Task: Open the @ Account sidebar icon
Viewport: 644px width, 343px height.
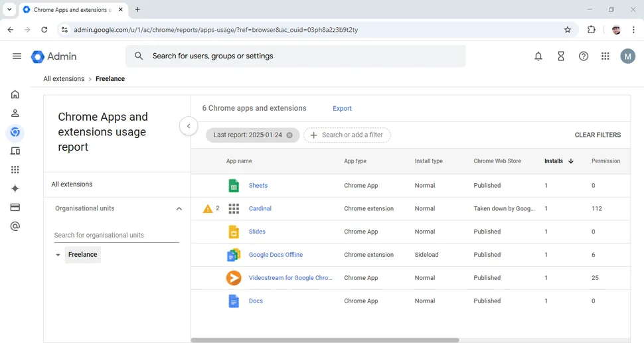Action: point(15,226)
